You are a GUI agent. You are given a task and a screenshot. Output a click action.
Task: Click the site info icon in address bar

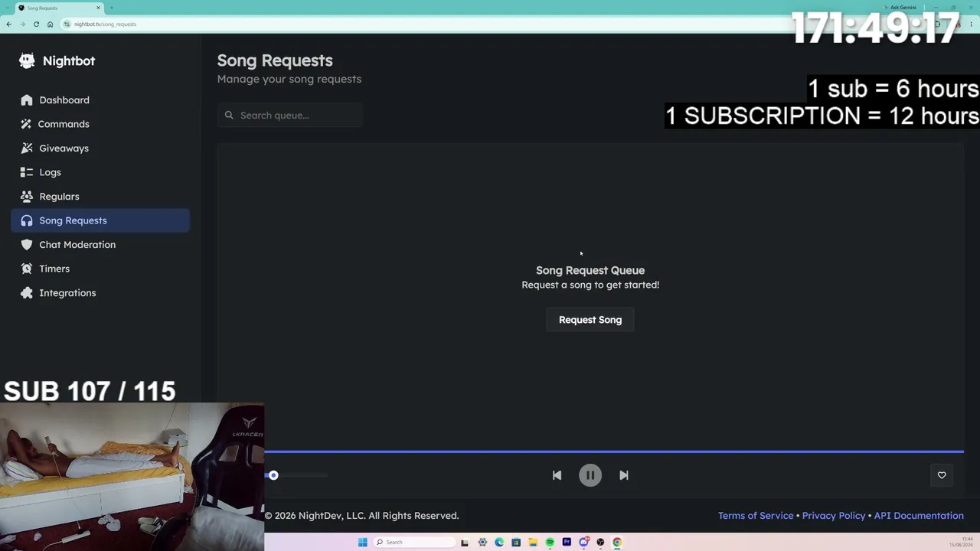coord(67,24)
